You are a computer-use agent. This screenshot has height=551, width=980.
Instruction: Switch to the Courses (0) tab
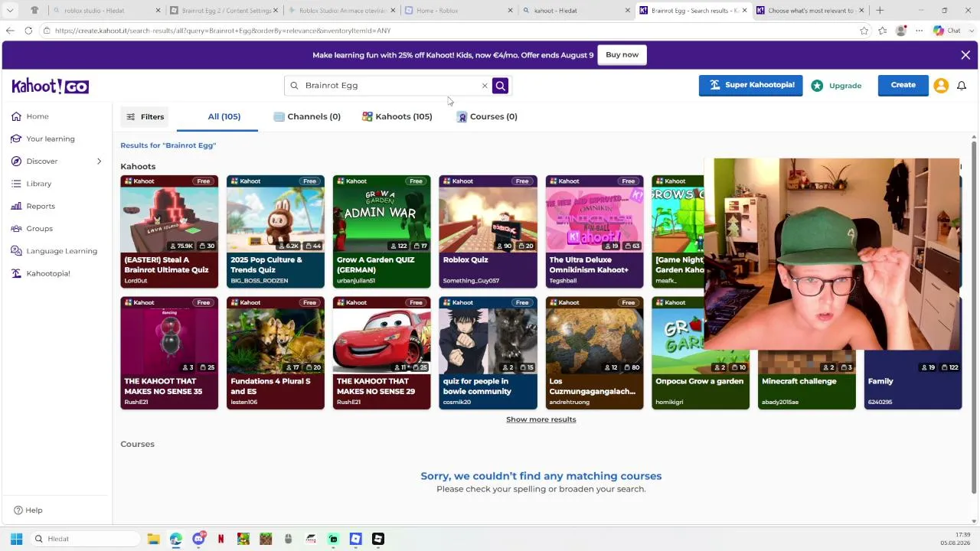tap(487, 116)
